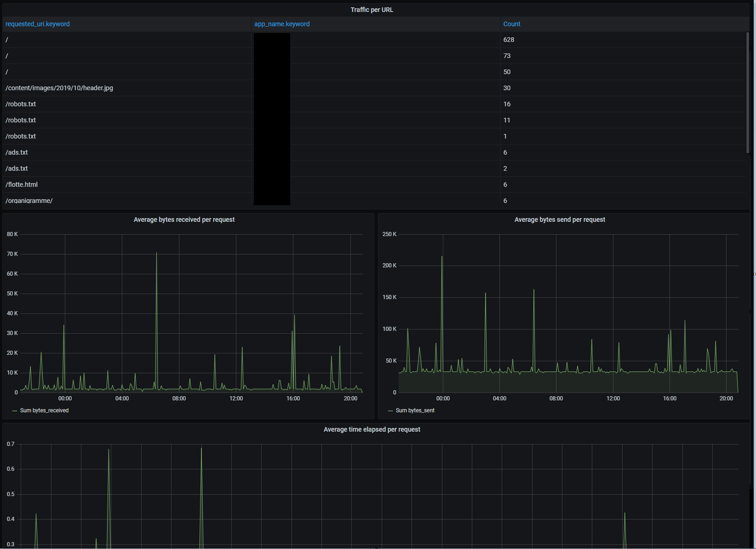Click the Count cell showing 30
Screen dimensions: 756x549
pyautogui.click(x=507, y=88)
